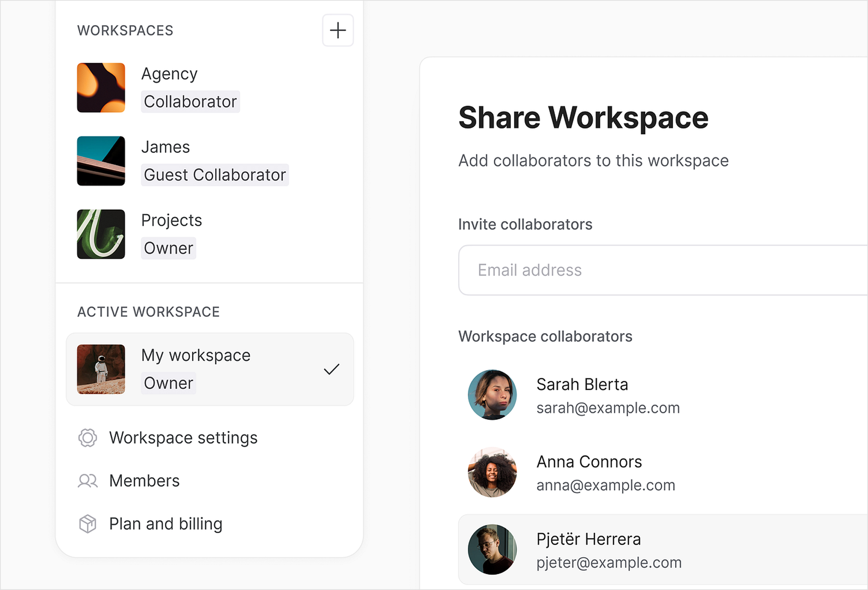Click the checkmark beside My workspace
The image size is (868, 590).
(x=331, y=369)
